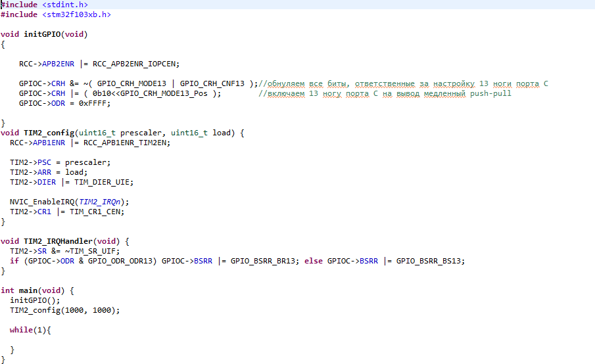This screenshot has width=595, height=364.
Task: Click the 'int' return type of main
Action: pyautogui.click(x=8, y=290)
